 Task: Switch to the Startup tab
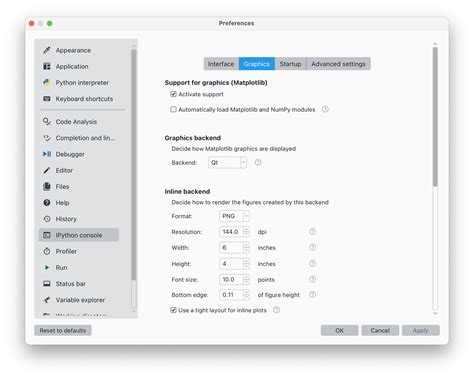point(290,64)
